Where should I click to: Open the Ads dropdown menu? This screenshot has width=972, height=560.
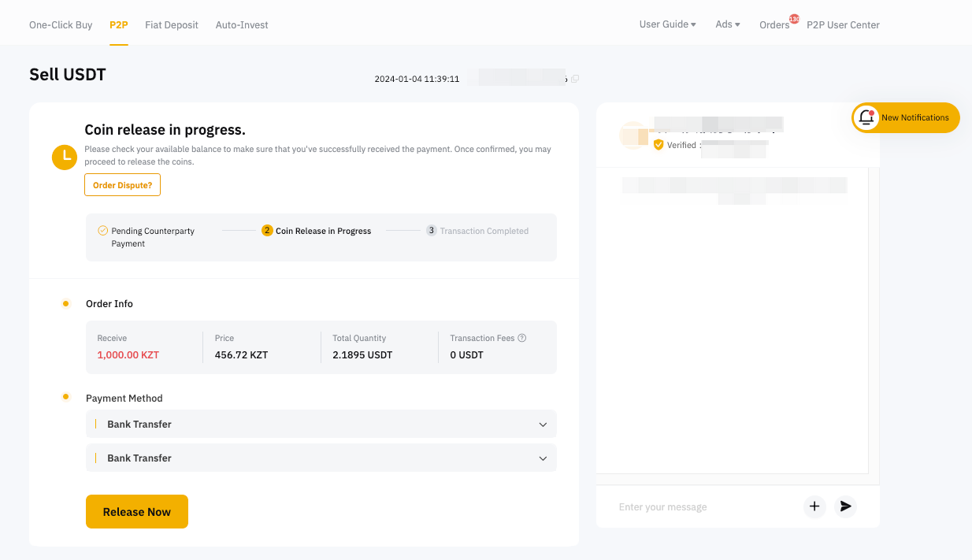[727, 24]
